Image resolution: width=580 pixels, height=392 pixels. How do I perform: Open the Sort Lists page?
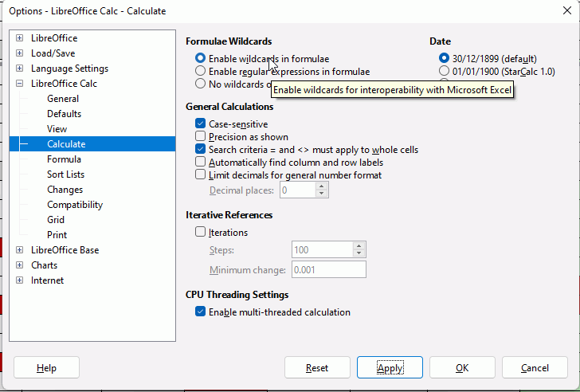point(65,174)
